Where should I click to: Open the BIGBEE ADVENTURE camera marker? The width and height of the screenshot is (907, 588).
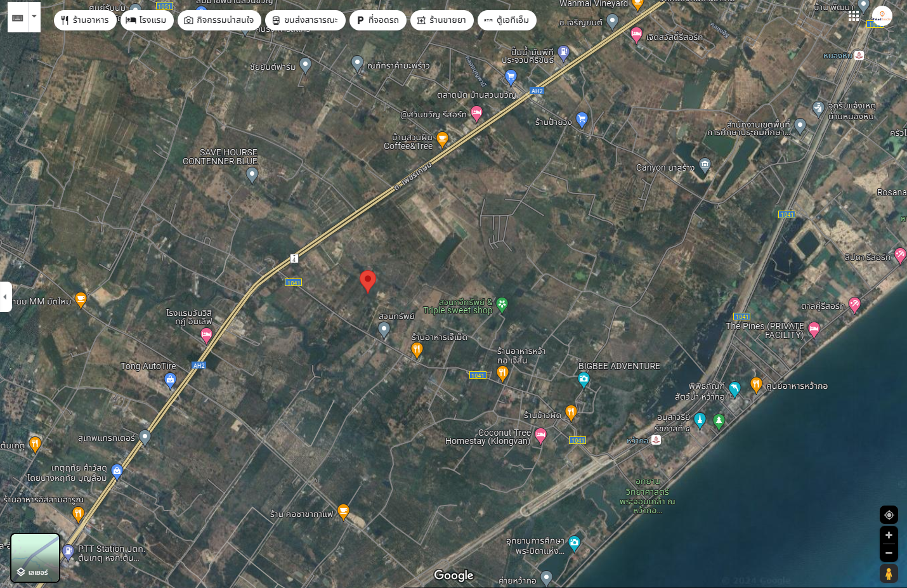click(x=584, y=380)
